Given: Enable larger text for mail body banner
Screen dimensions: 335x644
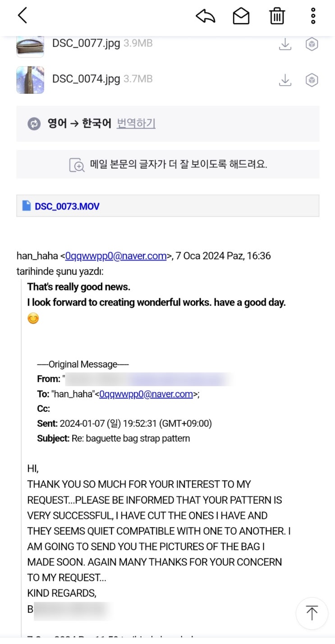Looking at the screenshot, I should tap(168, 164).
